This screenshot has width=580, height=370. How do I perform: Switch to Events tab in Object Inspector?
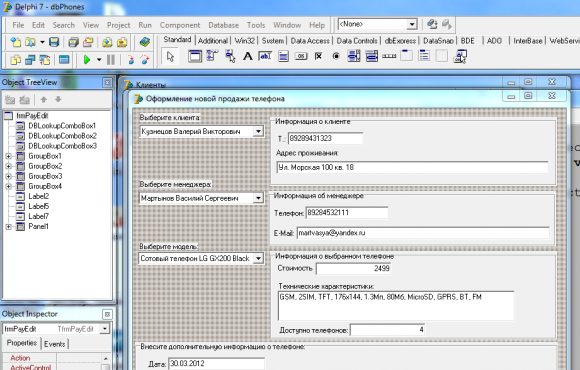pos(54,344)
